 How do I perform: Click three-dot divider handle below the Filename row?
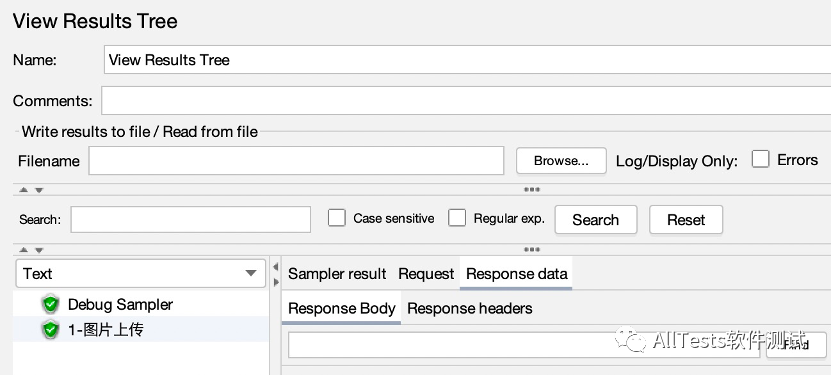point(532,189)
